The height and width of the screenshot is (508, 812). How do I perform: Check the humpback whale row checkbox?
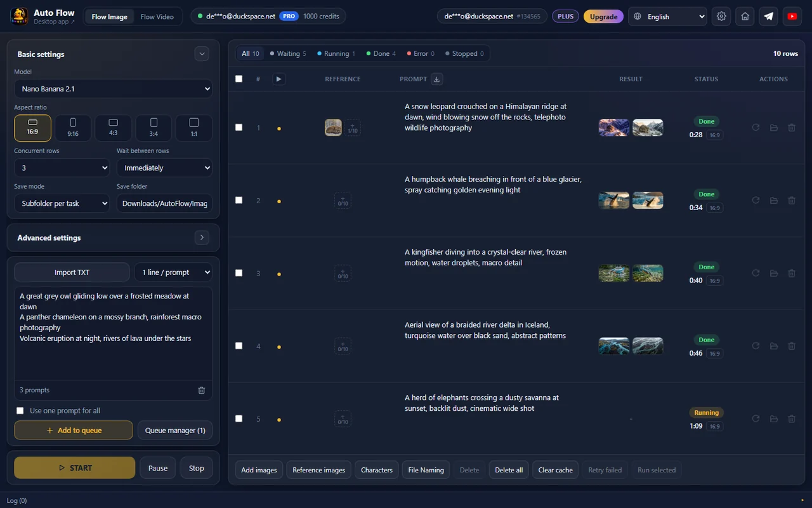[x=239, y=200]
